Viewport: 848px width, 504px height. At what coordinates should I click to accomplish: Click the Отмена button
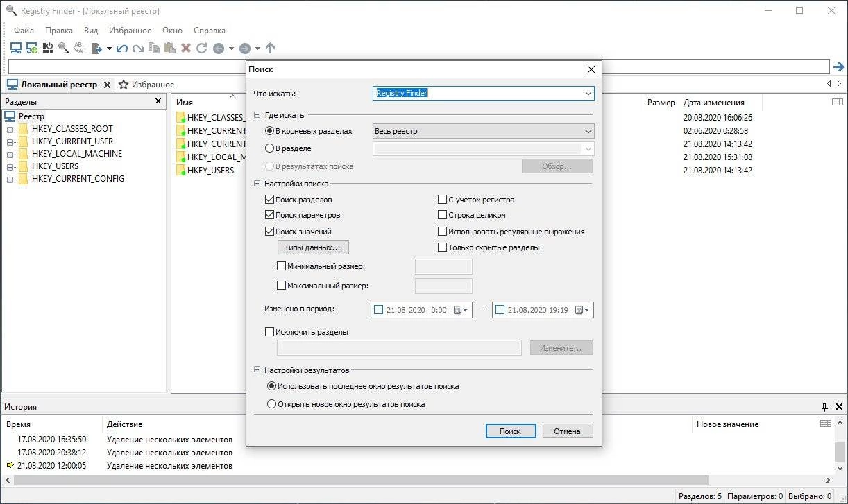pyautogui.click(x=568, y=431)
